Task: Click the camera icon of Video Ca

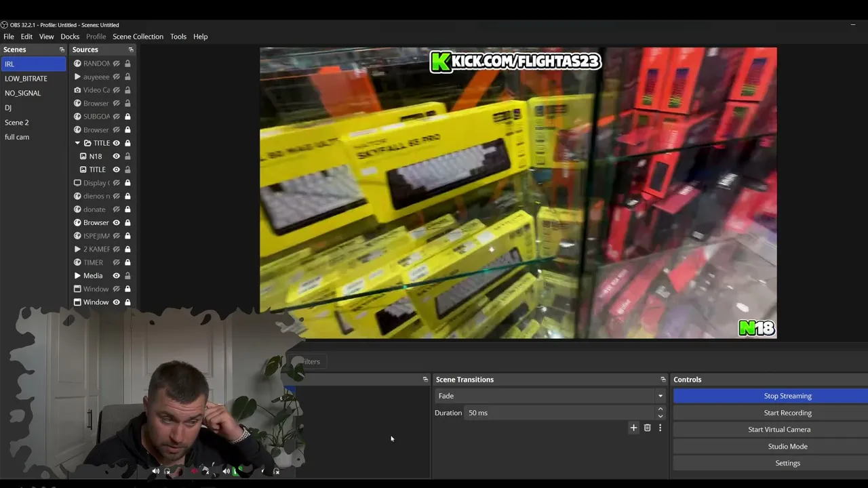Action: tap(77, 90)
